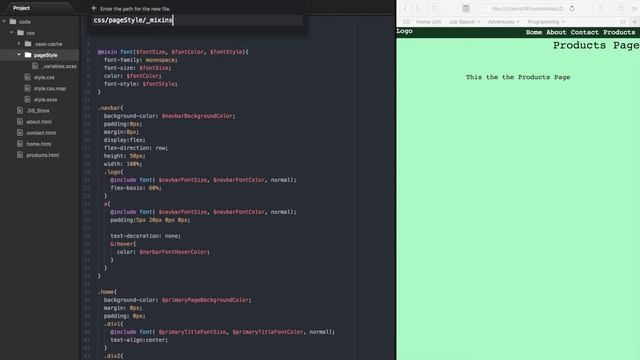
Task: Go back in Safari browser
Action: tap(405, 9)
